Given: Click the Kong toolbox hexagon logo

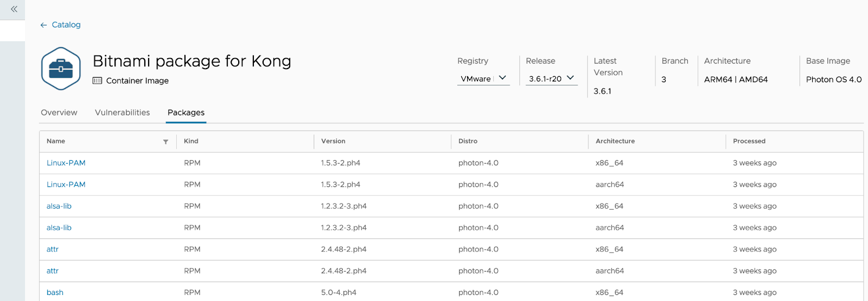Looking at the screenshot, I should (x=61, y=68).
